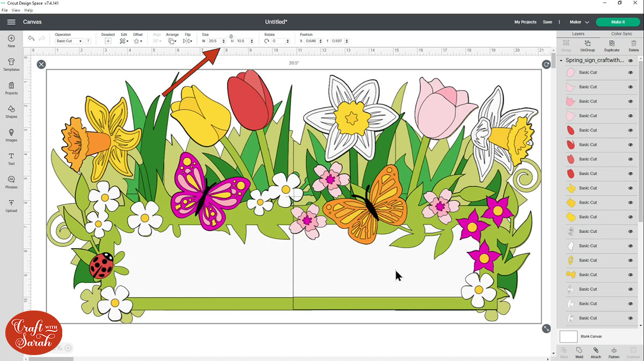Image resolution: width=644 pixels, height=361 pixels.
Task: Hide the first Basic Cut layer
Action: (631, 73)
